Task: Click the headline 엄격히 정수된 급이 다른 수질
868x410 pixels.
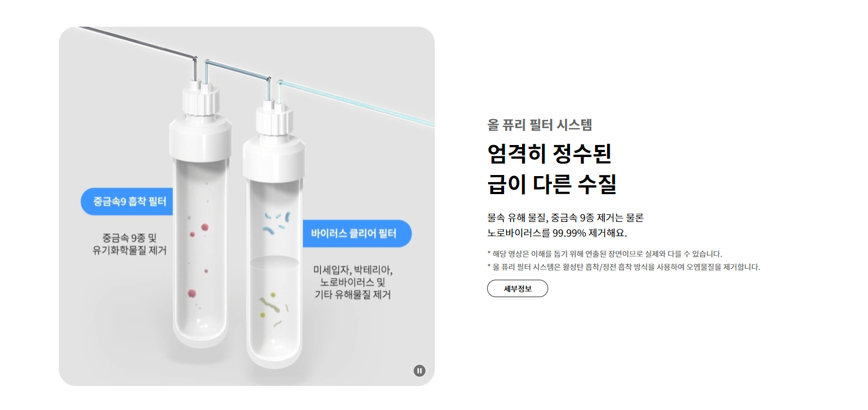Action: click(551, 168)
